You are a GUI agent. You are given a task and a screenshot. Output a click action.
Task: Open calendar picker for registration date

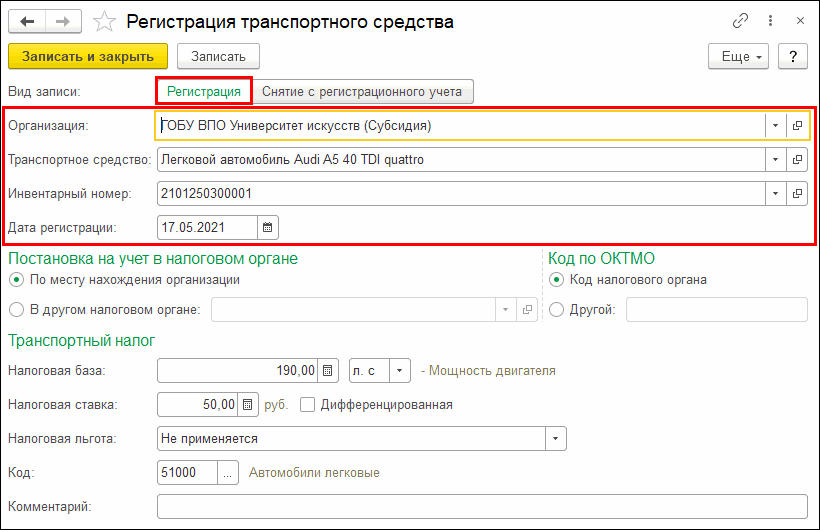pyautogui.click(x=267, y=227)
